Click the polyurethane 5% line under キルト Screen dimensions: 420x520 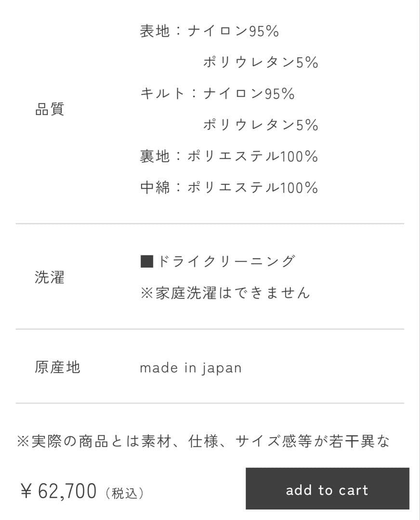[x=261, y=125]
